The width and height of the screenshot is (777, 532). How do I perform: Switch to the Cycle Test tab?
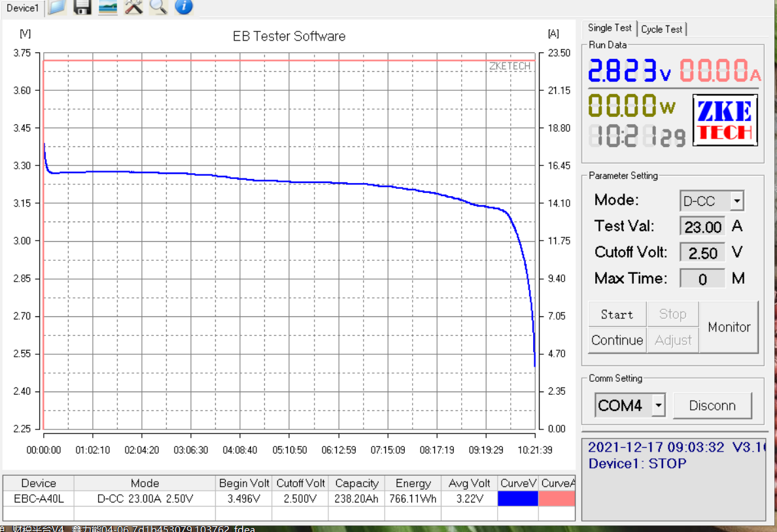coord(661,29)
